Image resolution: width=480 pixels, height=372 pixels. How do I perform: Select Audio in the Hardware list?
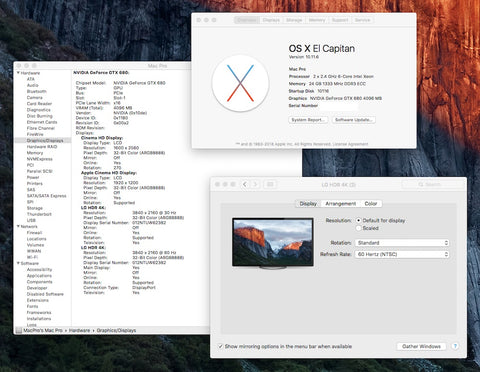(x=33, y=85)
